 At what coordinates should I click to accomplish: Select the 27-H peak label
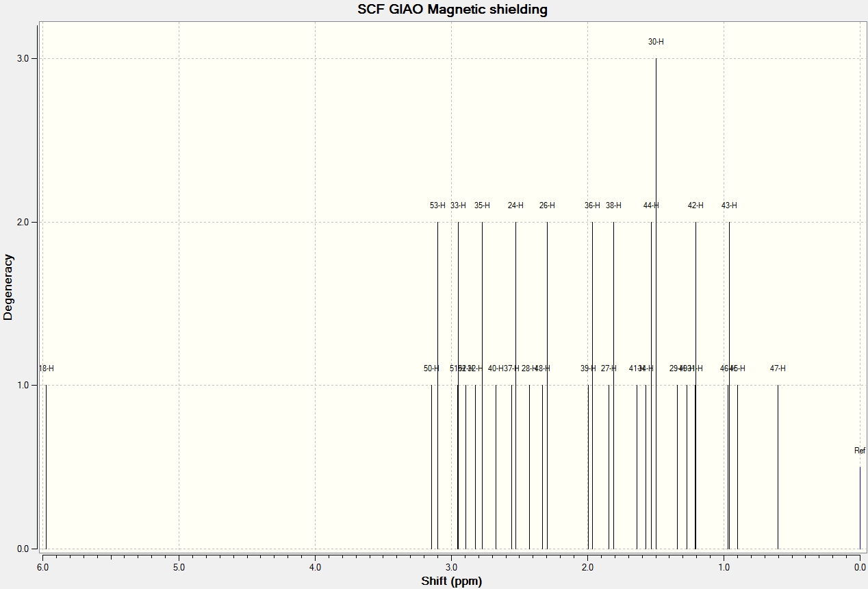(x=609, y=368)
